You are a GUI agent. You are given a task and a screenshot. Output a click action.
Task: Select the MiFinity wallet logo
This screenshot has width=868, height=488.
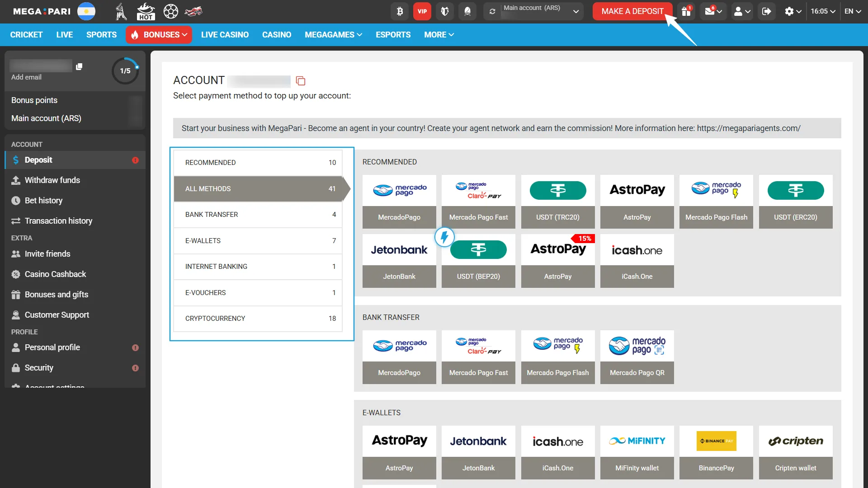coord(637,441)
